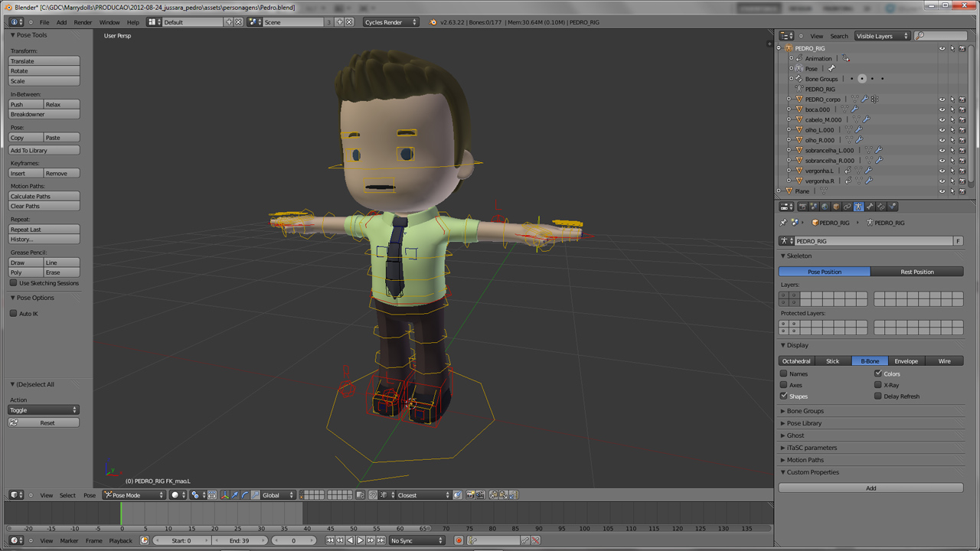Image resolution: width=980 pixels, height=551 pixels.
Task: Click the record keyframe button in timeline
Action: (x=459, y=540)
